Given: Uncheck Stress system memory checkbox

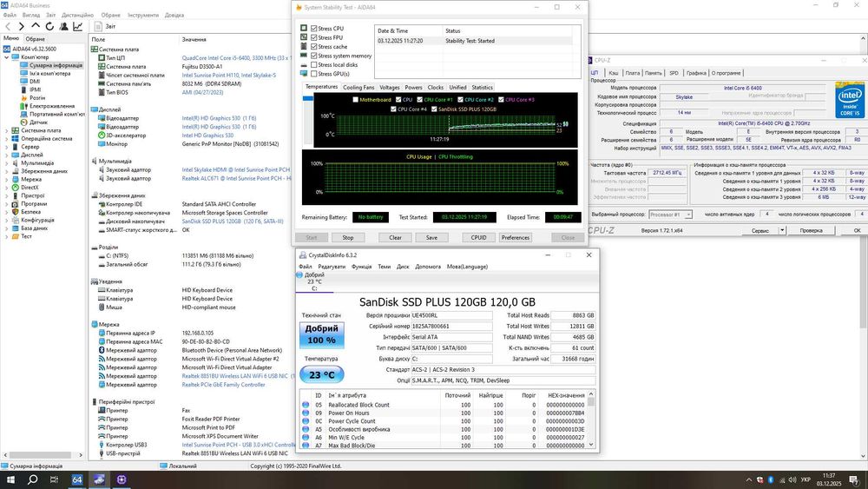Looking at the screenshot, I should pyautogui.click(x=314, y=56).
